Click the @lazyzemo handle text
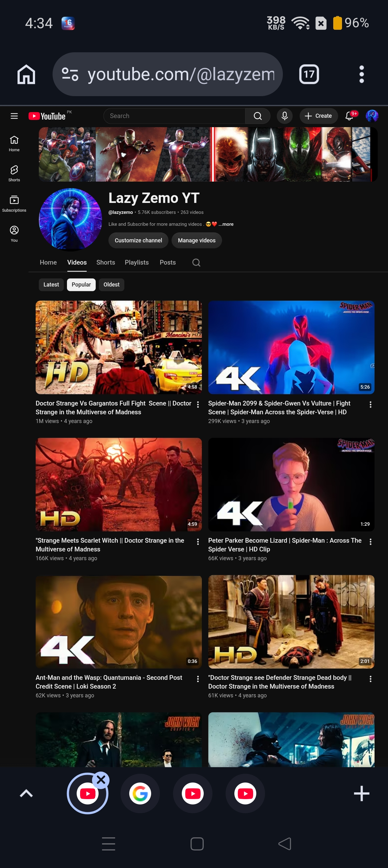The width and height of the screenshot is (388, 868). pyautogui.click(x=120, y=212)
